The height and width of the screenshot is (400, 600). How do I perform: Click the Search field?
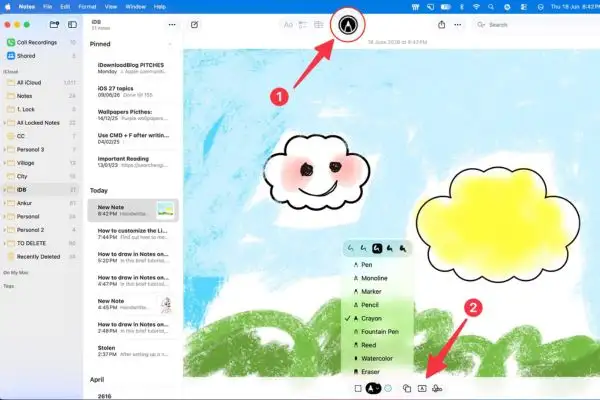[536, 25]
